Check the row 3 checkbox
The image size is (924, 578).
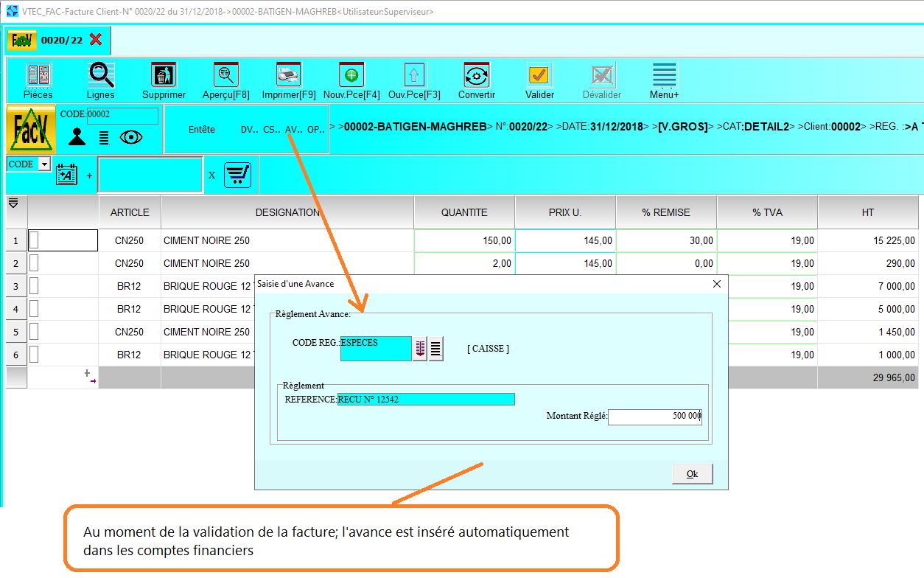tap(34, 286)
